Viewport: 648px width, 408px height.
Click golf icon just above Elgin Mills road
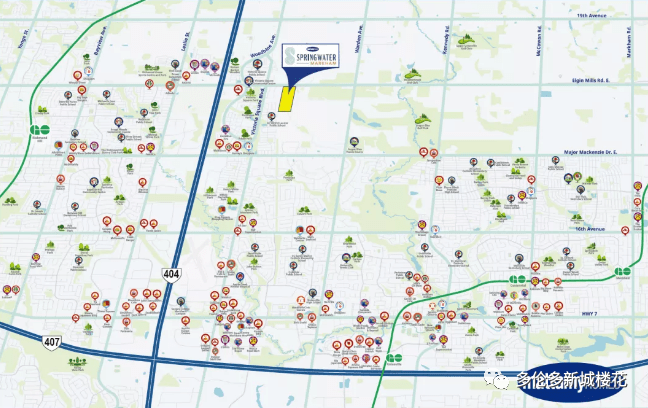[412, 75]
